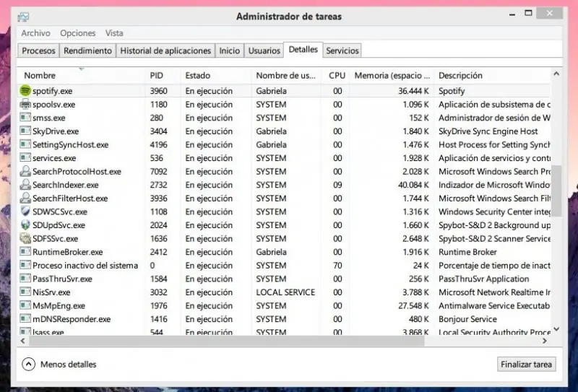This screenshot has height=392, width=578.
Task: Click the Finalizar tarea button
Action: pos(527,365)
